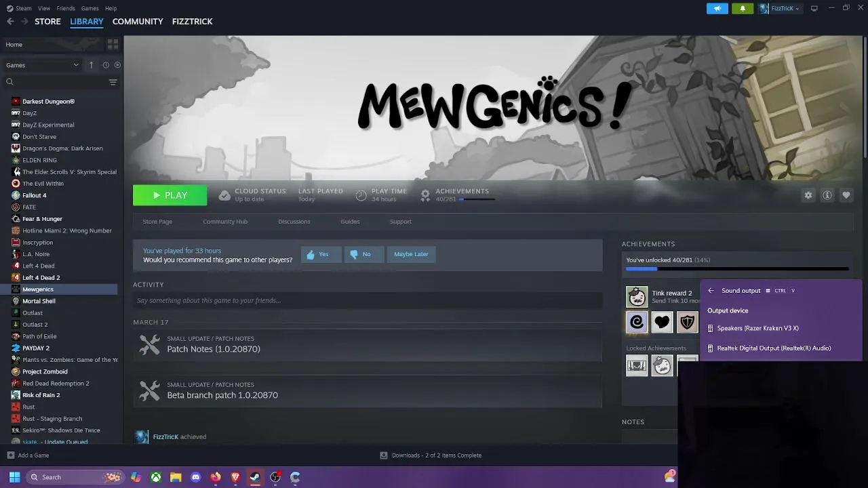868x488 pixels.
Task: Open the FIZZTRICK profile tab
Action: [192, 22]
